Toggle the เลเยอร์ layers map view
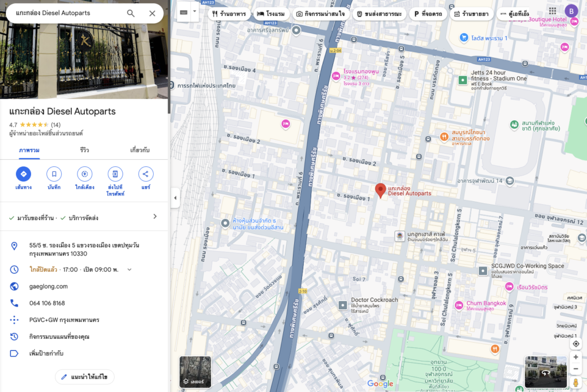Image resolution: width=587 pixels, height=392 pixels. pyautogui.click(x=195, y=372)
